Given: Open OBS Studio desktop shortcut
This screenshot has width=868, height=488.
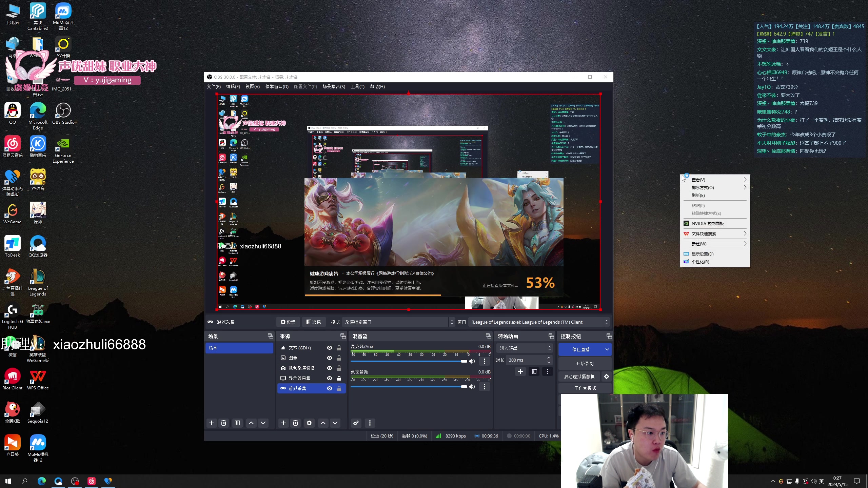Looking at the screenshot, I should point(63,114).
